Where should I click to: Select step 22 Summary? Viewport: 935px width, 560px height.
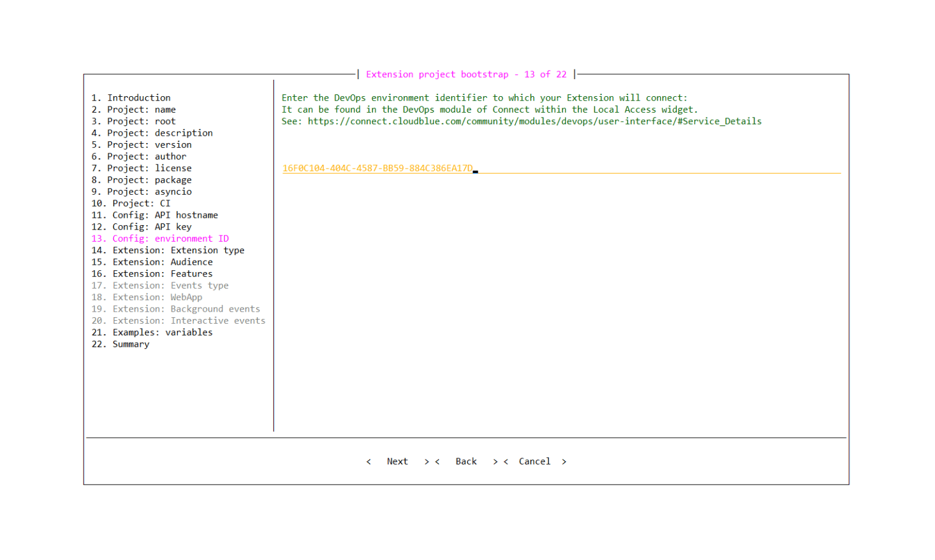click(x=121, y=345)
